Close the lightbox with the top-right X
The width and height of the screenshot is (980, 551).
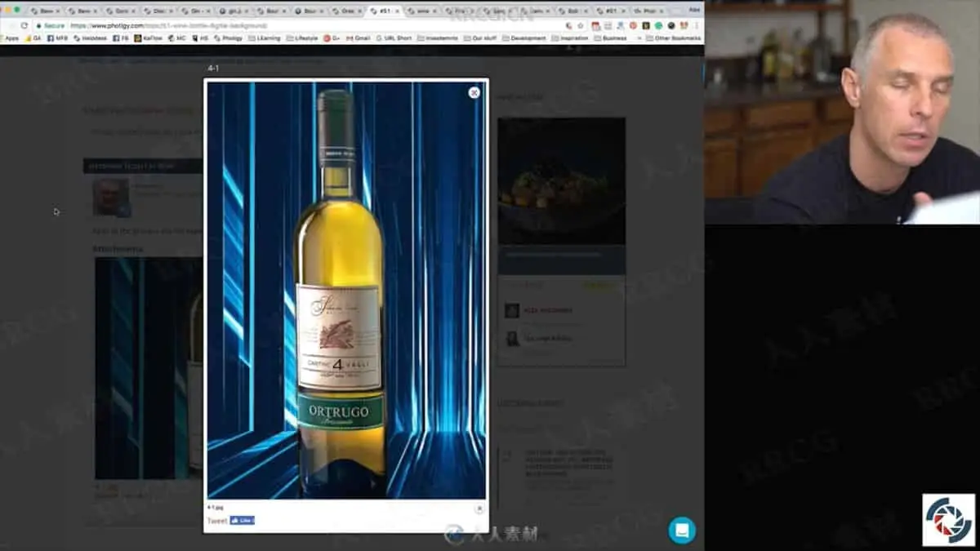pos(474,93)
